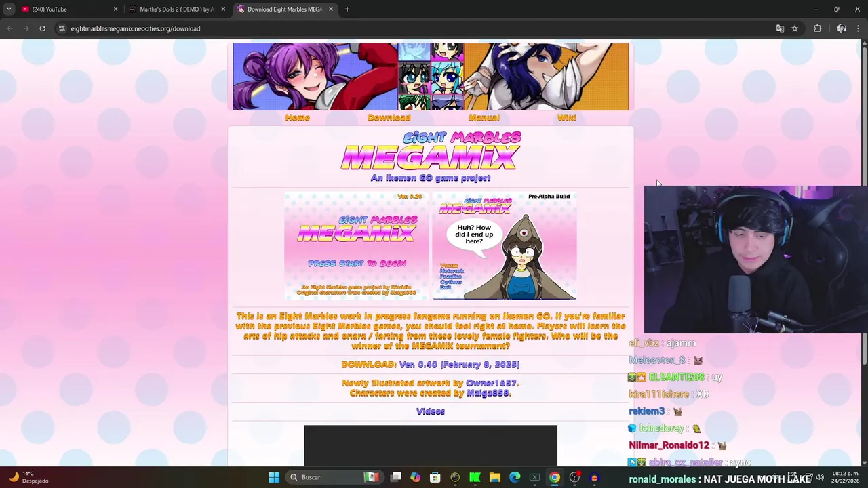This screenshot has height=488, width=868.
Task: View site information icon in address bar
Action: 61,28
